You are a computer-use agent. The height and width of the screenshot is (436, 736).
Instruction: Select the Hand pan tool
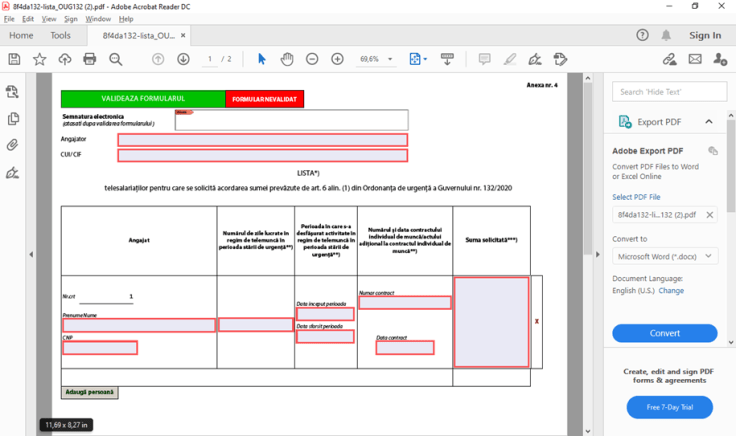pos(287,59)
